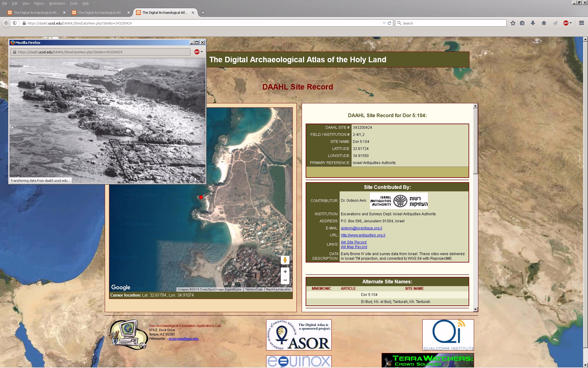Click Report a map error link
The width and height of the screenshot is (588, 368).
point(278,289)
